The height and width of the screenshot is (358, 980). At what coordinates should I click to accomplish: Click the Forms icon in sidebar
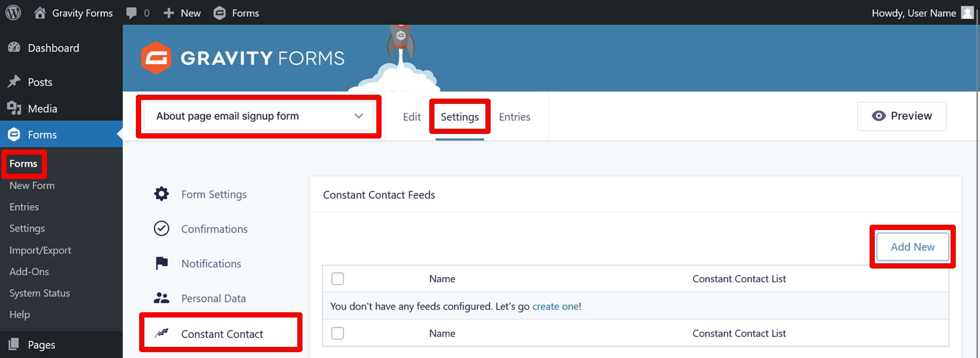[14, 135]
